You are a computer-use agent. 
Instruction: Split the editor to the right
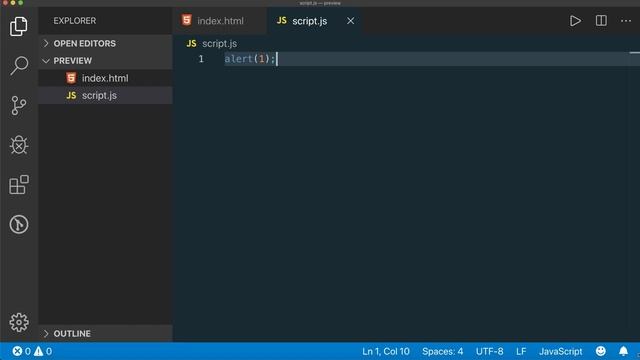(x=601, y=21)
